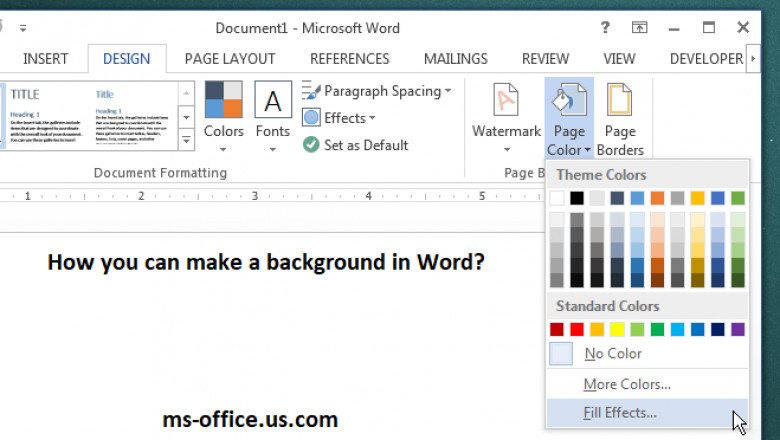780x440 pixels.
Task: Pick orange theme color swatch
Action: (657, 198)
